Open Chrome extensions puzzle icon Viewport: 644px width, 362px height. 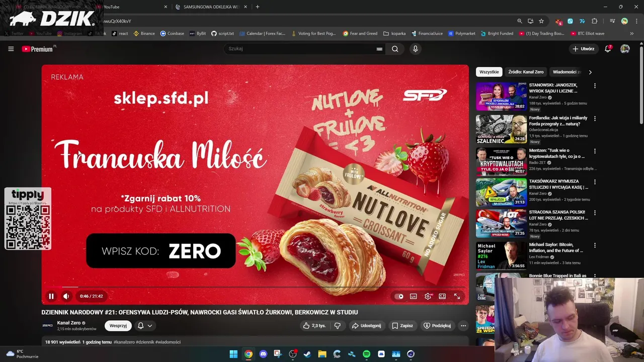pos(595,21)
